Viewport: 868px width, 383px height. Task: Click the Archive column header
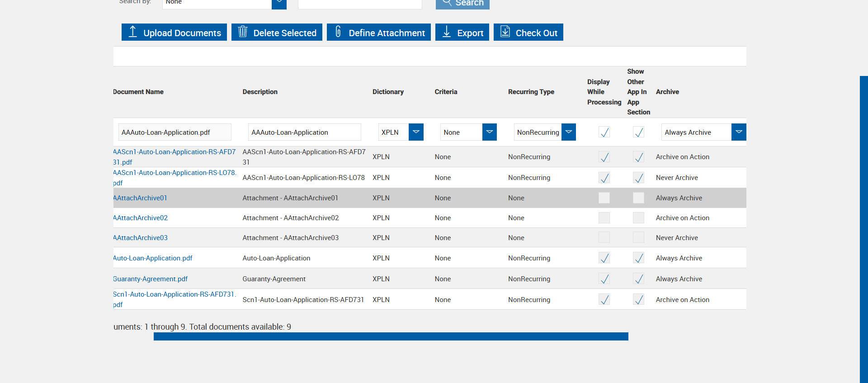point(667,92)
